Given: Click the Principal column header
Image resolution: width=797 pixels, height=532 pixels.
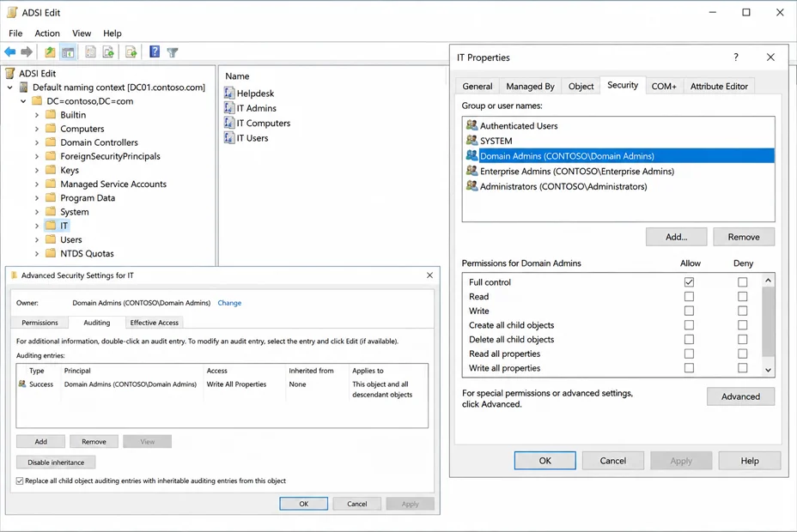Looking at the screenshot, I should pyautogui.click(x=132, y=371).
